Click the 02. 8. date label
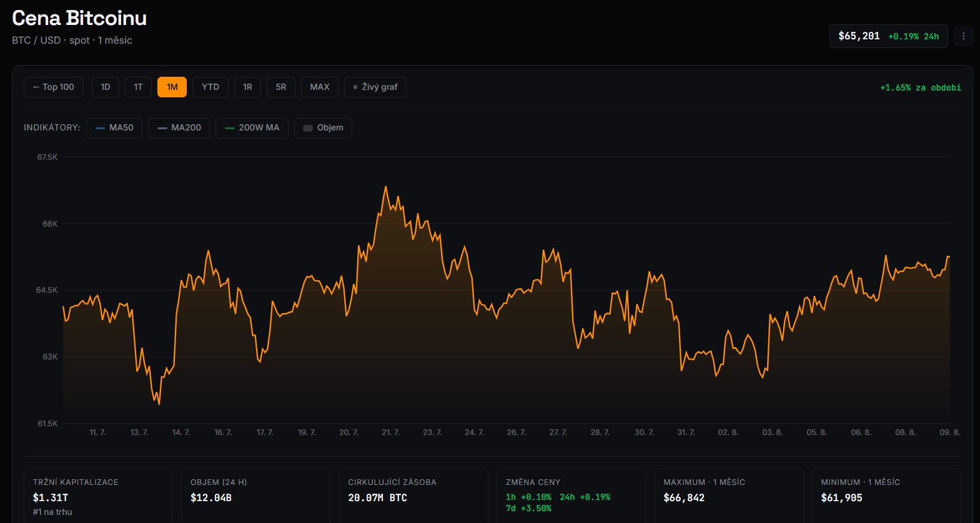The height and width of the screenshot is (523, 980). [x=728, y=433]
